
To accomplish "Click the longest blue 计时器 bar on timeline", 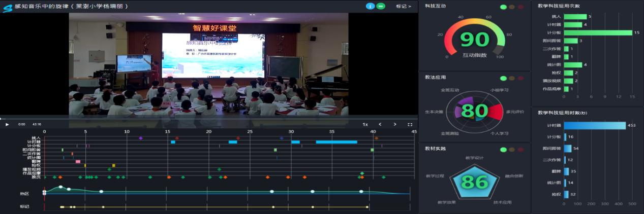I will 336,142.
